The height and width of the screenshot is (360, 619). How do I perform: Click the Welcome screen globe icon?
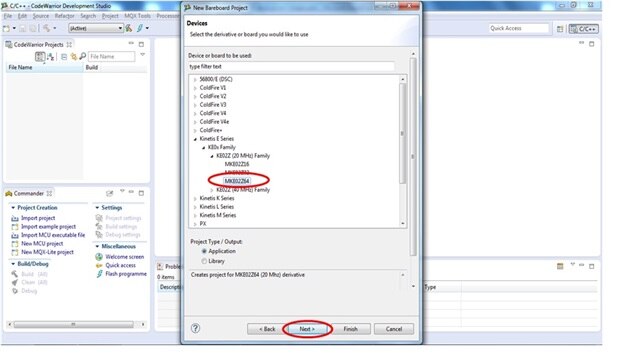[x=99, y=257]
